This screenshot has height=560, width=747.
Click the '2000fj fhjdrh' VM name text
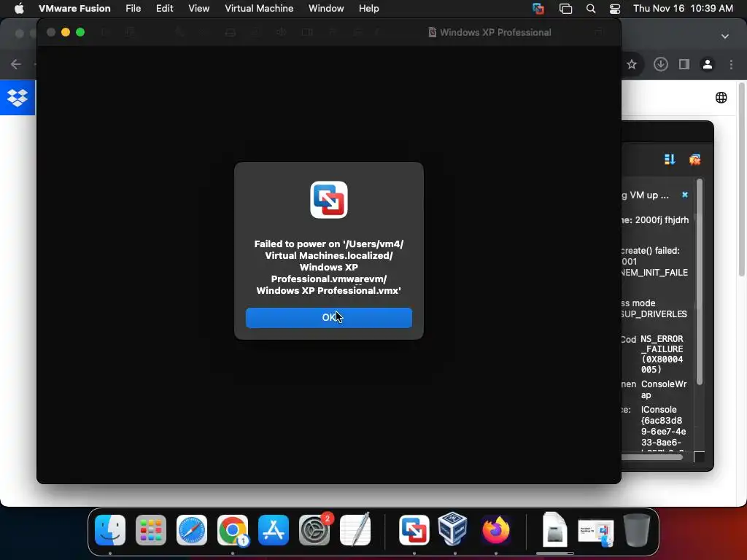point(662,219)
